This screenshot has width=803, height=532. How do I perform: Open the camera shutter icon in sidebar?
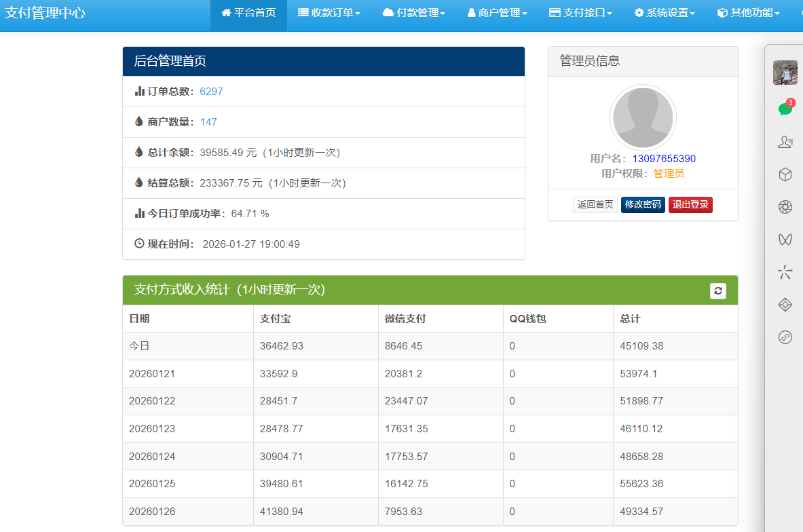pos(785,207)
